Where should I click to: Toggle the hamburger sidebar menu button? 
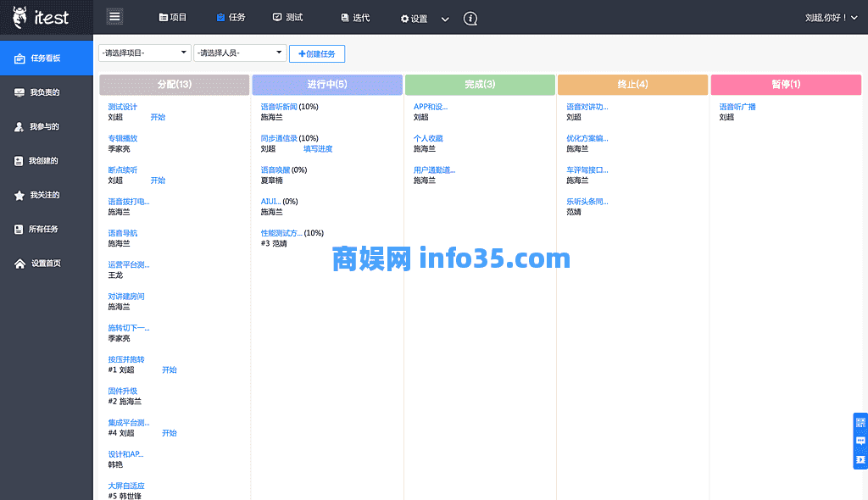pos(114,17)
